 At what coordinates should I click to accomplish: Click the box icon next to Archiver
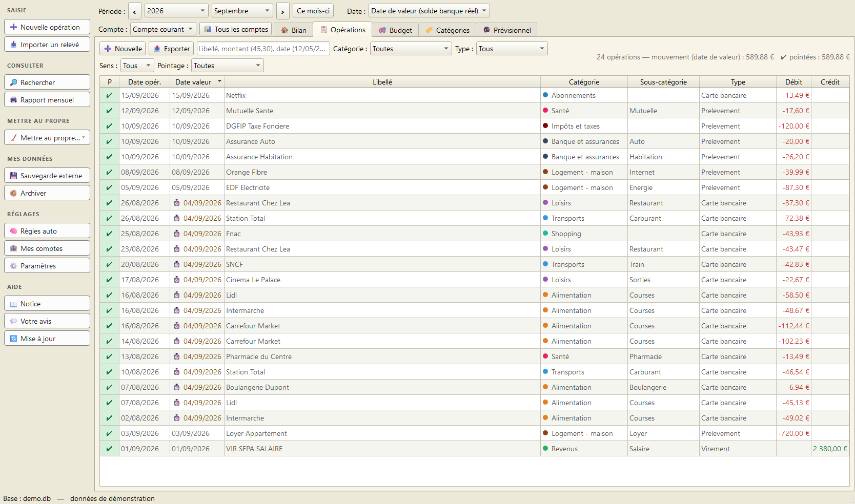click(x=13, y=193)
